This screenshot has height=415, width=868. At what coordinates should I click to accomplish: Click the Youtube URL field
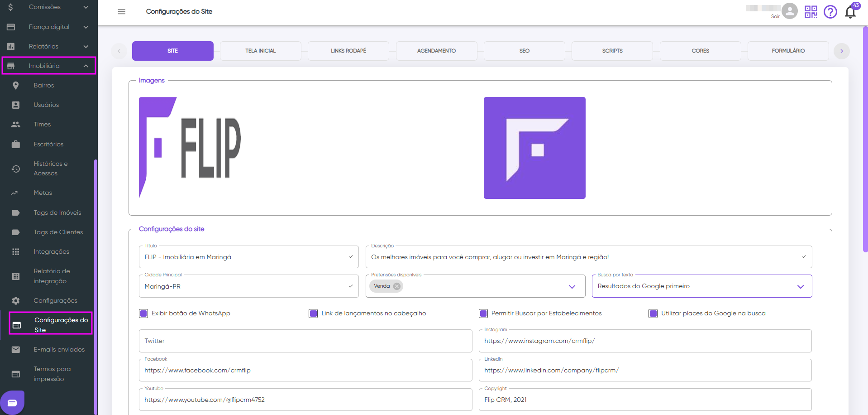click(305, 400)
